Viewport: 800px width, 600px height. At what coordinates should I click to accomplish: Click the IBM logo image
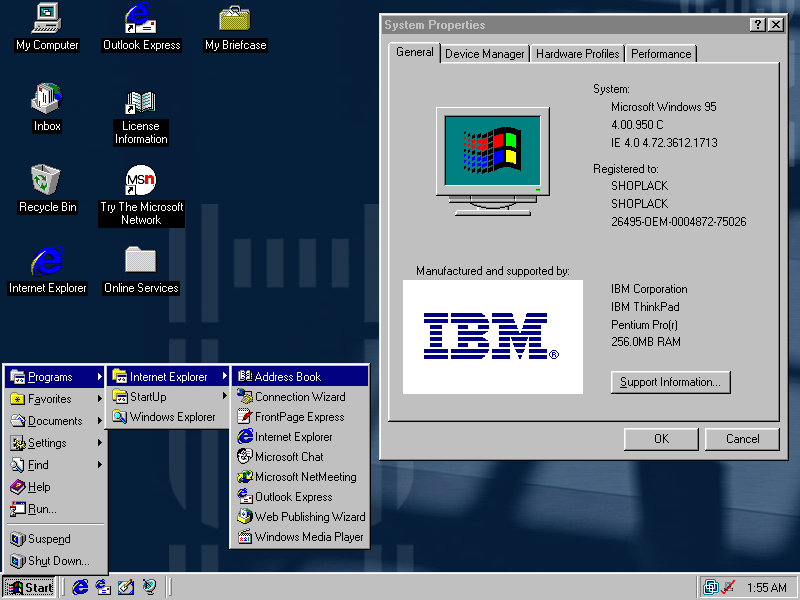point(492,337)
